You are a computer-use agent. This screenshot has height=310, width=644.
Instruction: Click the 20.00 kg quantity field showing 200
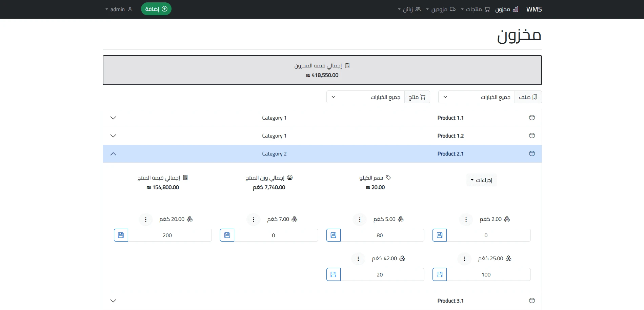coord(170,235)
